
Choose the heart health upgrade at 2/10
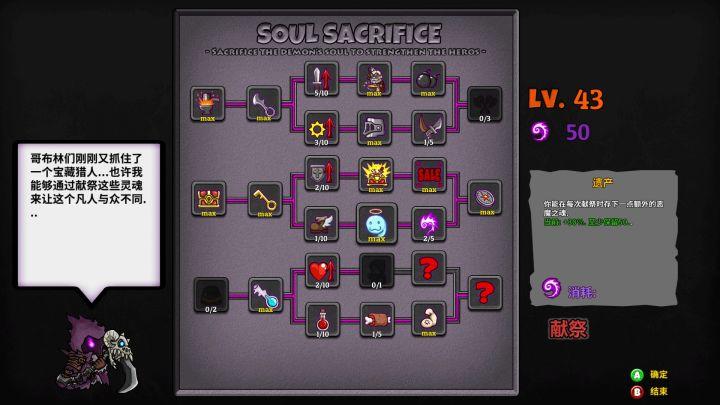pyautogui.click(x=322, y=271)
